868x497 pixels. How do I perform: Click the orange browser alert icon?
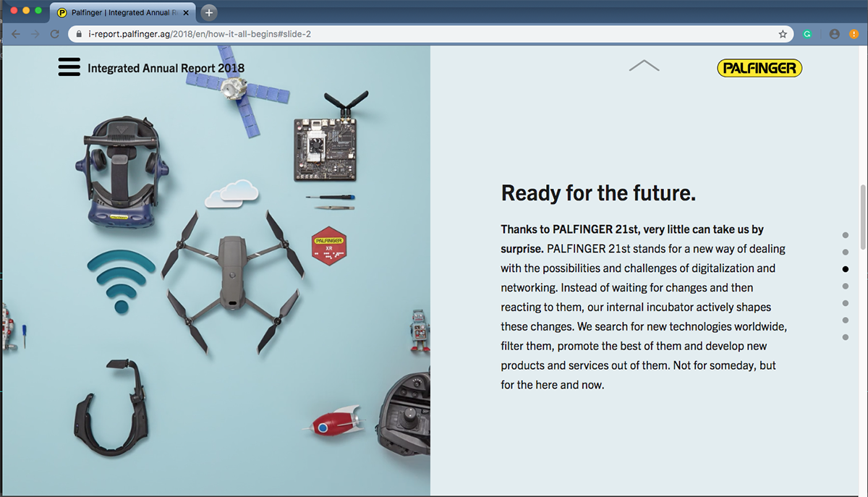[854, 34]
